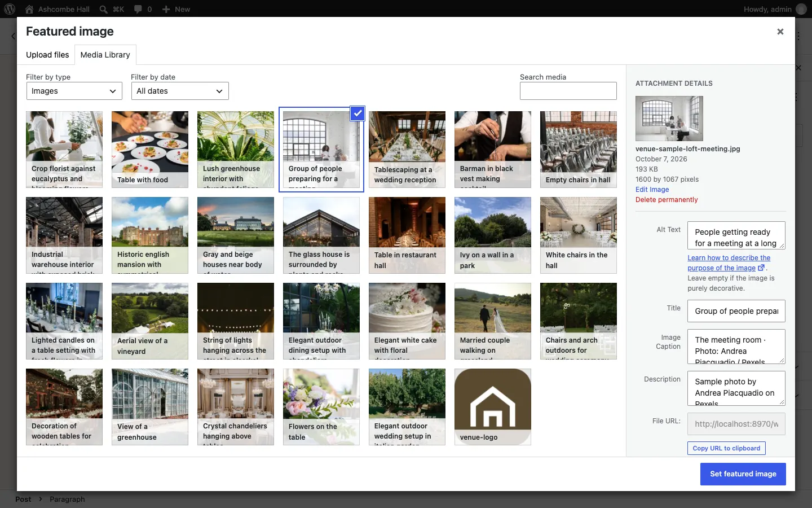Open the comments bubble in admin bar

pyautogui.click(x=143, y=9)
